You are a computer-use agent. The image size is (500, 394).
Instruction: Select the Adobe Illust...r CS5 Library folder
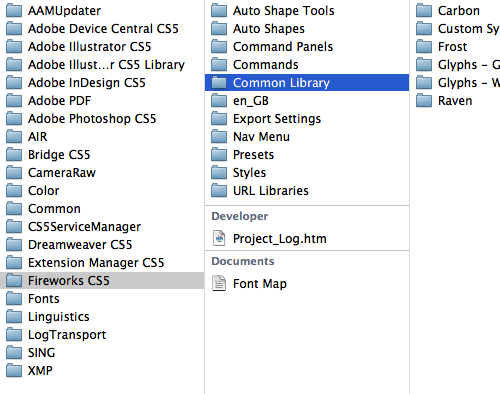[102, 65]
